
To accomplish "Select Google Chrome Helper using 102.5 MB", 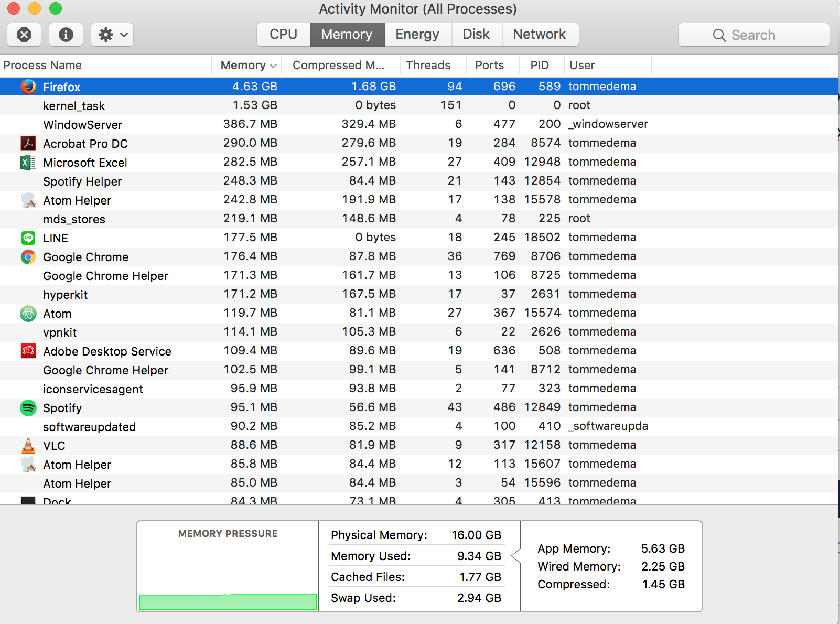I will click(419, 370).
